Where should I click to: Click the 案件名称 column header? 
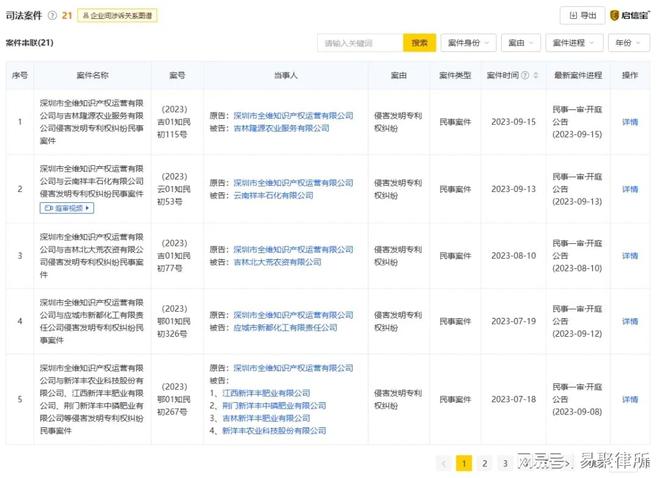(x=93, y=75)
